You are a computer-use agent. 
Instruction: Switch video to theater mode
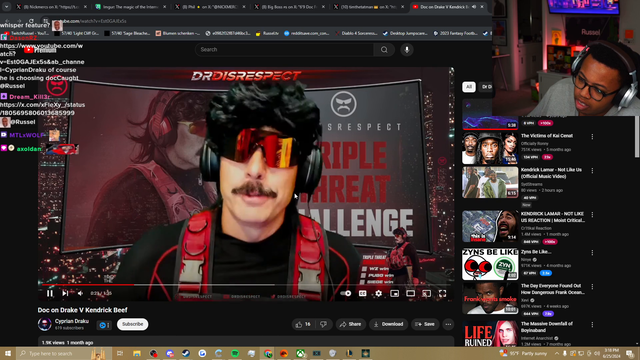410,293
